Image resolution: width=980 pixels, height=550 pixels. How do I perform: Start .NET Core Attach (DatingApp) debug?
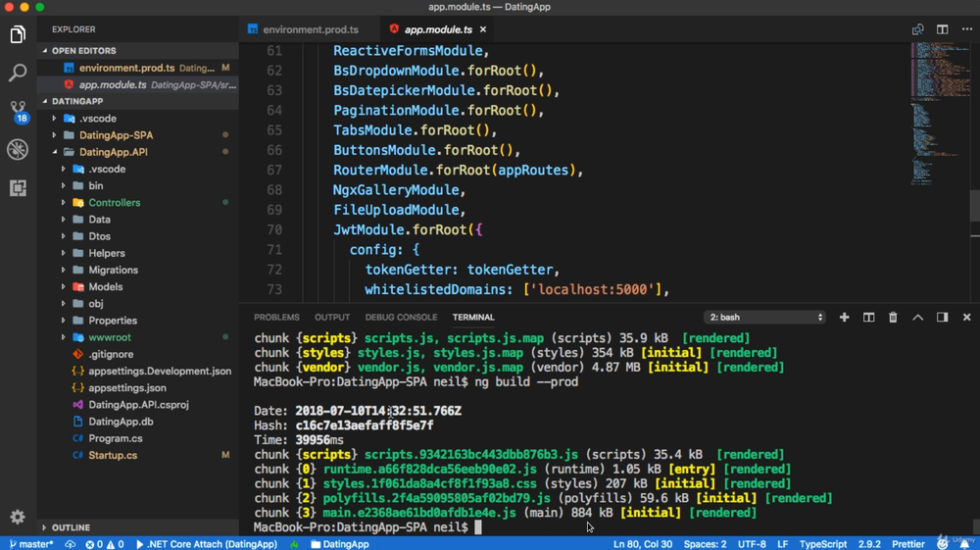[206, 544]
